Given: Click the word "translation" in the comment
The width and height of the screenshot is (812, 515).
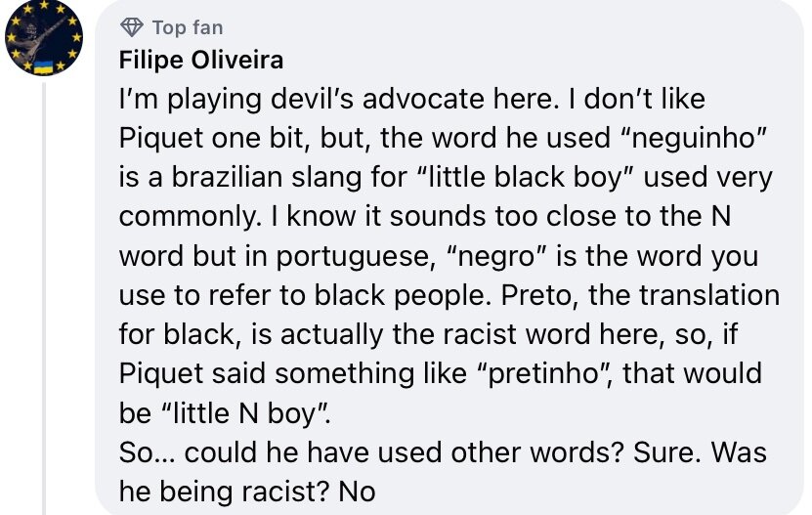Looking at the screenshot, I should [x=709, y=295].
